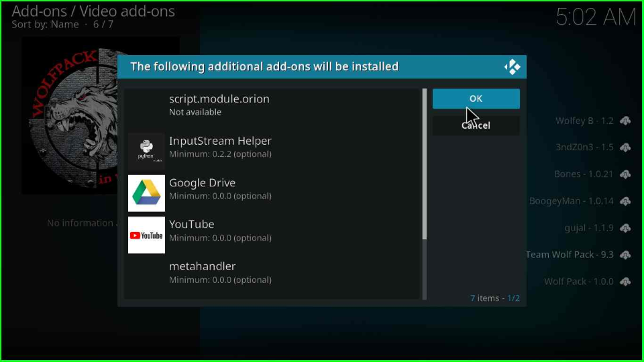Click cloud download icon beside Bones

[x=625, y=174]
